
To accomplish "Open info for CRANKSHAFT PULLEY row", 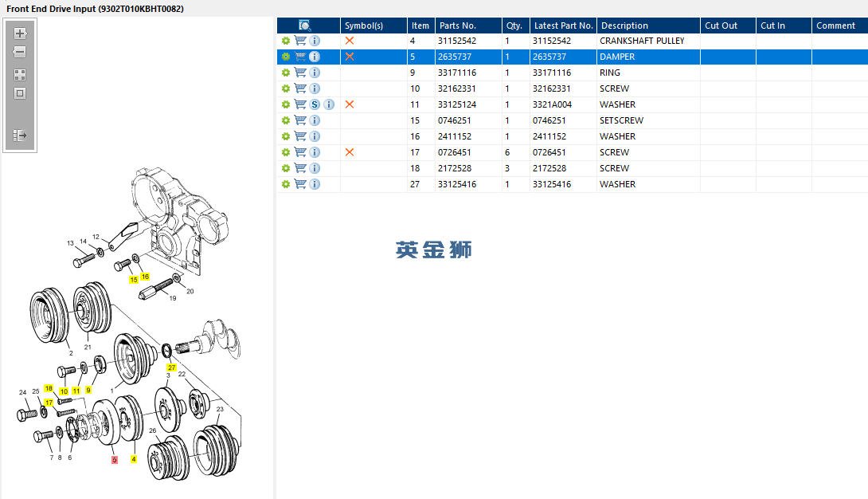I will tap(315, 41).
